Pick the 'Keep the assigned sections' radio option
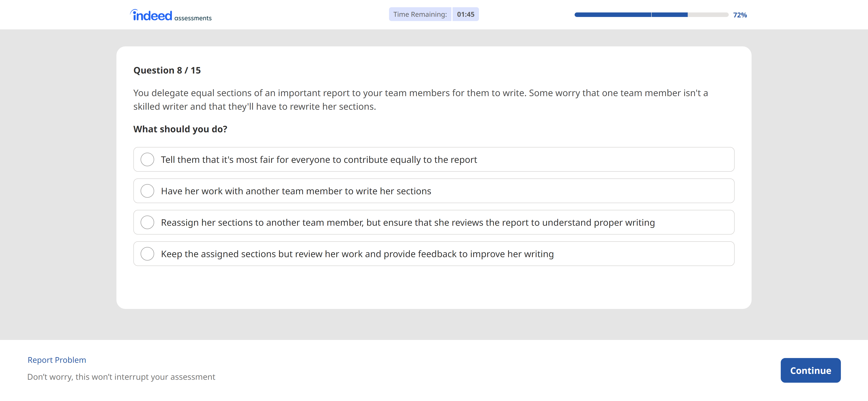Image resolution: width=868 pixels, height=401 pixels. tap(147, 254)
